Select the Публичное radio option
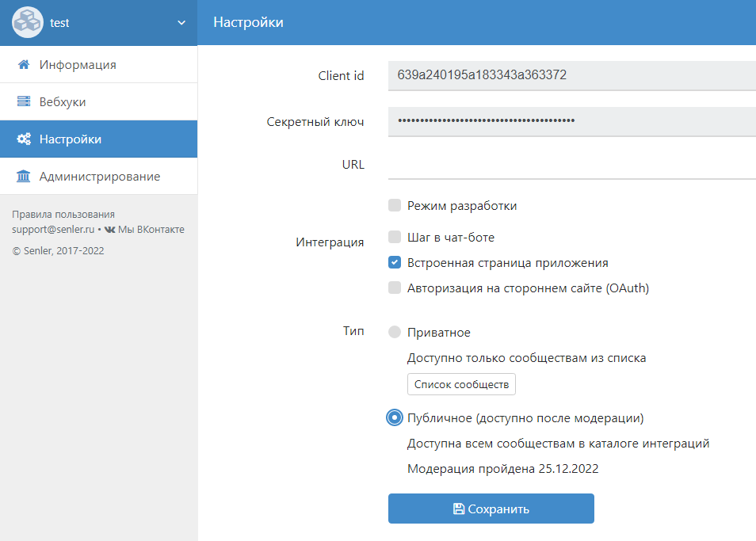The height and width of the screenshot is (541, 756). click(x=395, y=417)
